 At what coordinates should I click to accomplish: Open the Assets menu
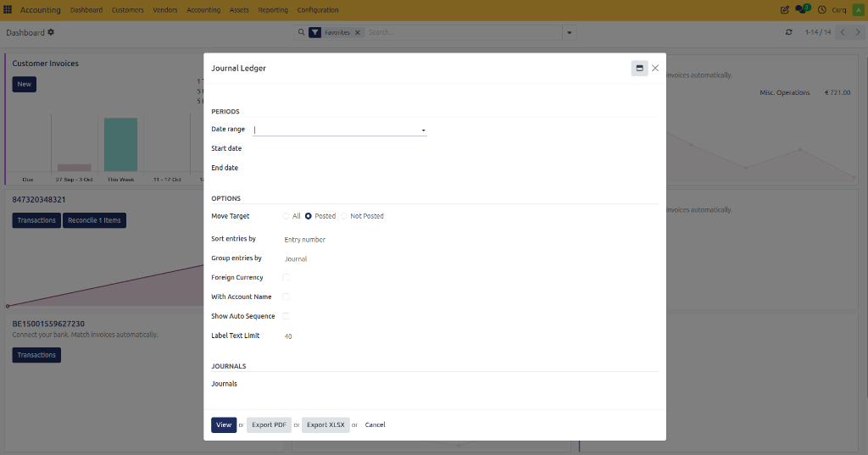click(239, 10)
